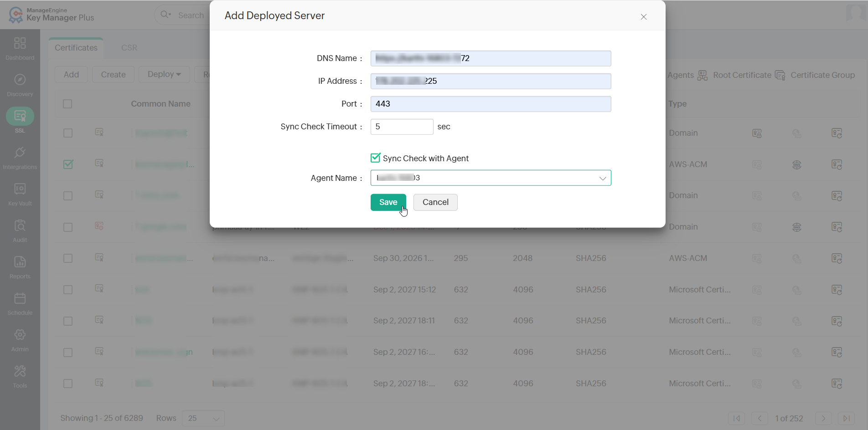The height and width of the screenshot is (430, 868).
Task: Open the Admin gear icon
Action: click(20, 335)
